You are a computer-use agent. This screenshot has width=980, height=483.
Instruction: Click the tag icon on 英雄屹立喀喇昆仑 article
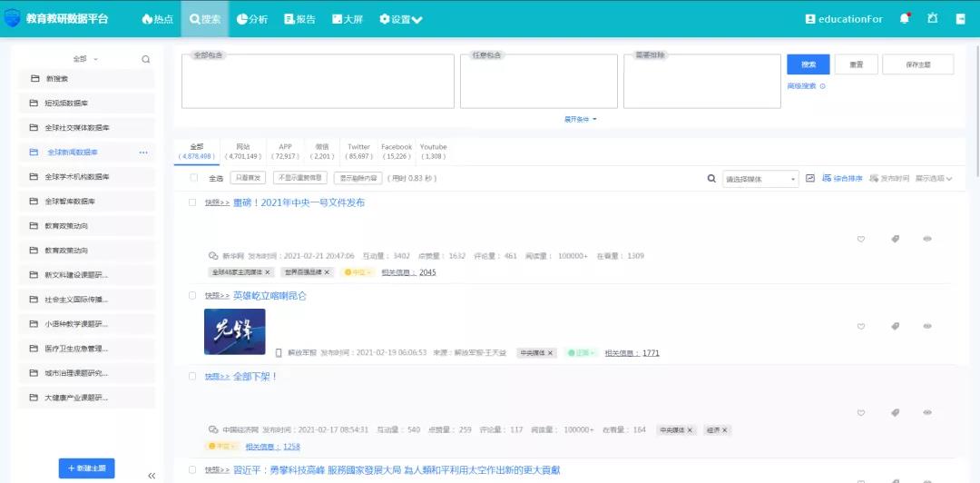[895, 326]
